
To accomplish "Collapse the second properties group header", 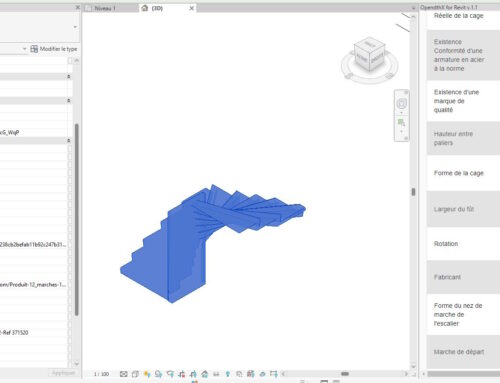I will [69, 100].
